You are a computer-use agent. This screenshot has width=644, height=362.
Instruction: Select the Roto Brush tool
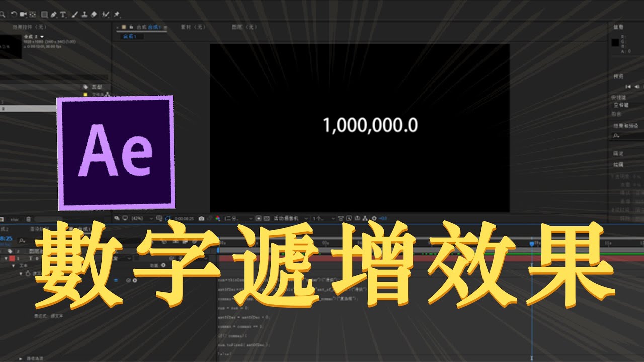[x=105, y=14]
